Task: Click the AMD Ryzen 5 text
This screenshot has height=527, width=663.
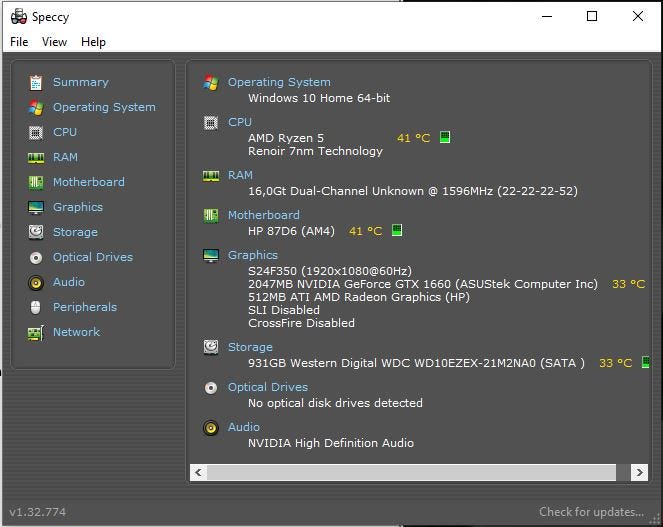Action: pyautogui.click(x=286, y=138)
